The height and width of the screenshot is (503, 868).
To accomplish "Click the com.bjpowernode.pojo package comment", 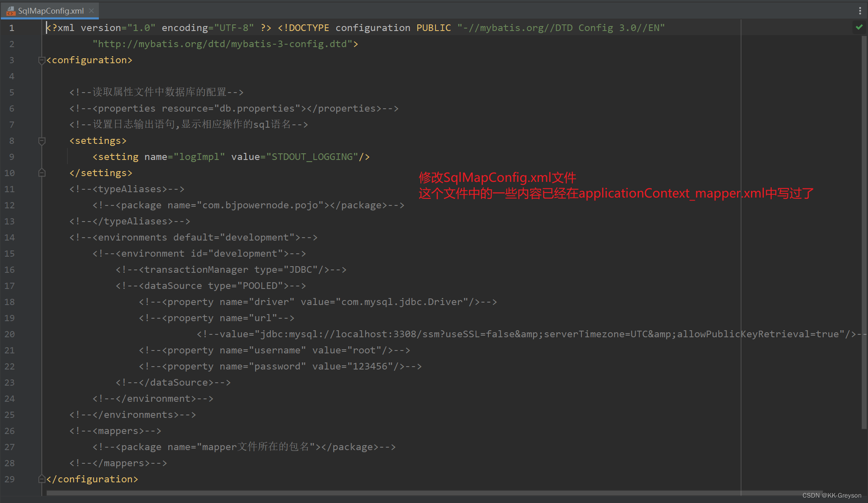I will point(249,205).
